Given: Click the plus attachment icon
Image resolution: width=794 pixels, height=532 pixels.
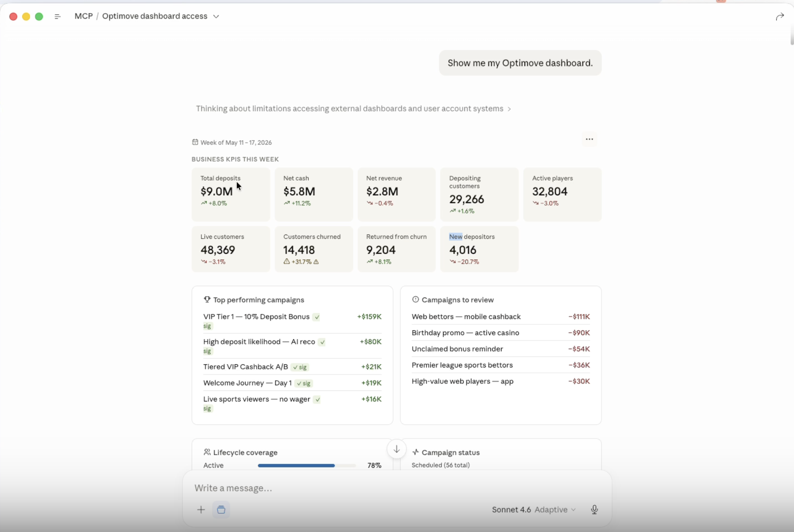Looking at the screenshot, I should pos(201,510).
